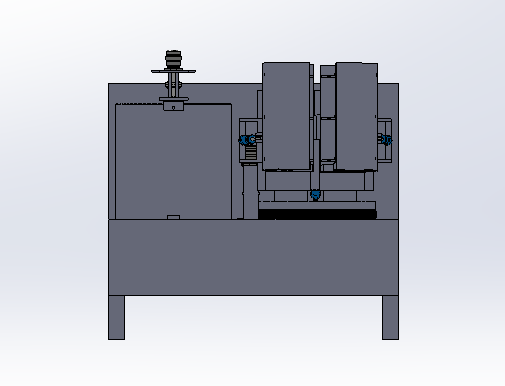Select the motor on top of the tank
This screenshot has height=386, width=505.
pos(173,59)
